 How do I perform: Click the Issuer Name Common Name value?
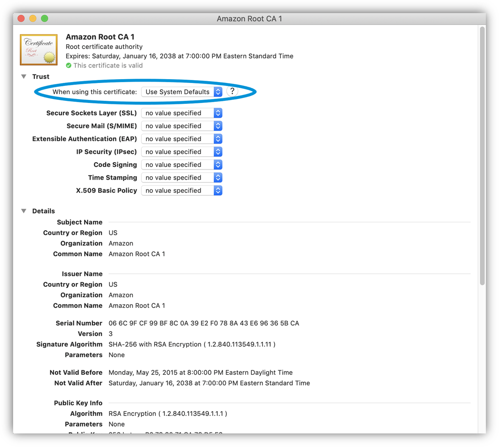(137, 306)
